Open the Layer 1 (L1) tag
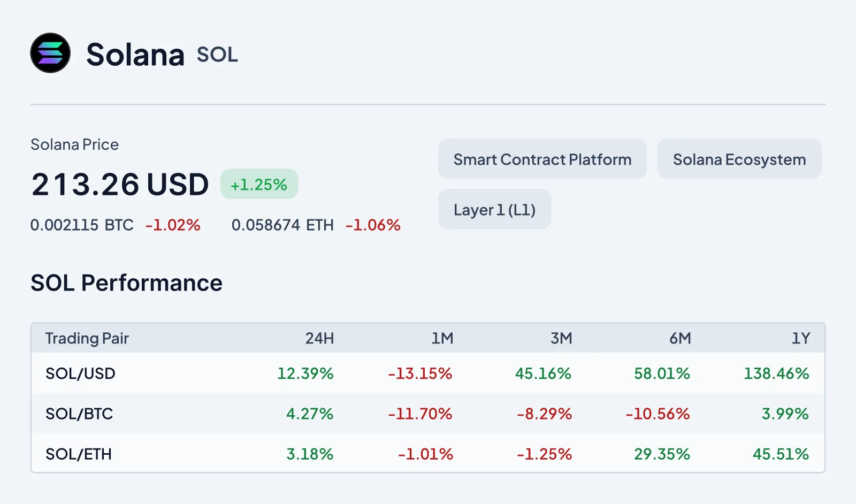This screenshot has height=504, width=856. point(494,209)
